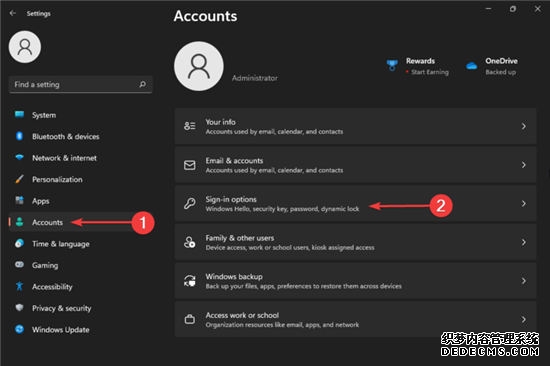Click the Sign-in options key icon
This screenshot has width=550, height=366.
click(x=190, y=203)
